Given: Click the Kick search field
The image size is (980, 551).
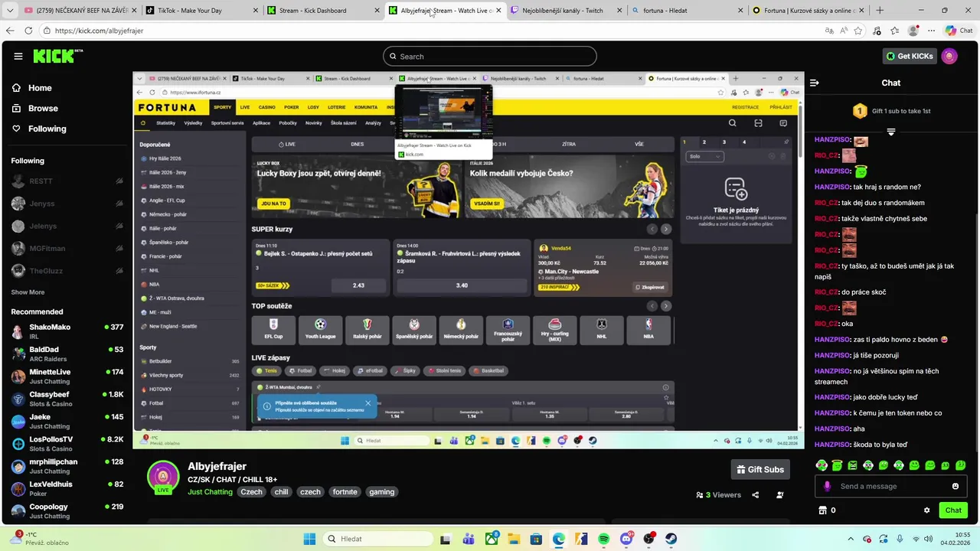Looking at the screenshot, I should point(490,56).
